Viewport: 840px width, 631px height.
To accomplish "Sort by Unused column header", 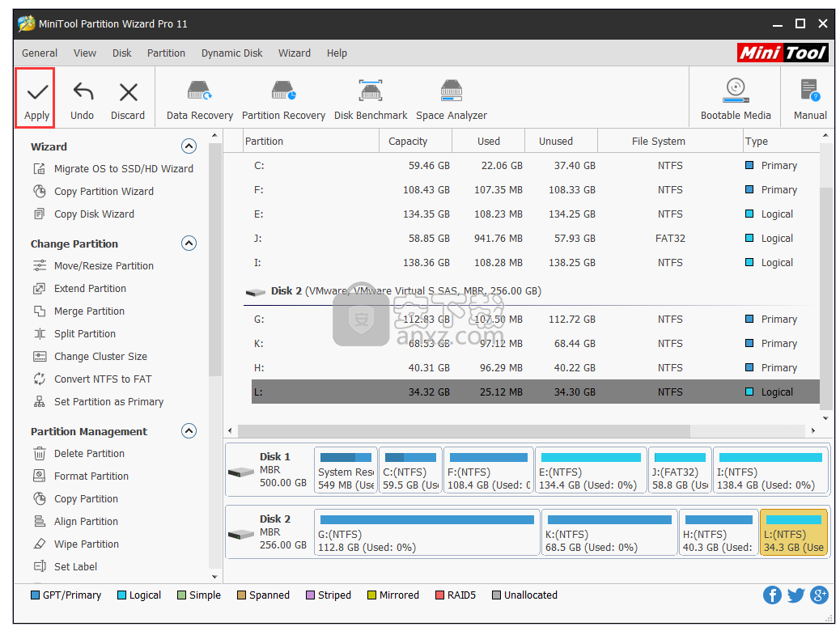I will click(561, 142).
